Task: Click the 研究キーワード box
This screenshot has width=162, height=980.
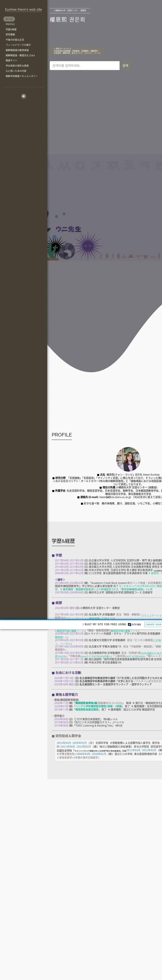Action: (x=77, y=51)
